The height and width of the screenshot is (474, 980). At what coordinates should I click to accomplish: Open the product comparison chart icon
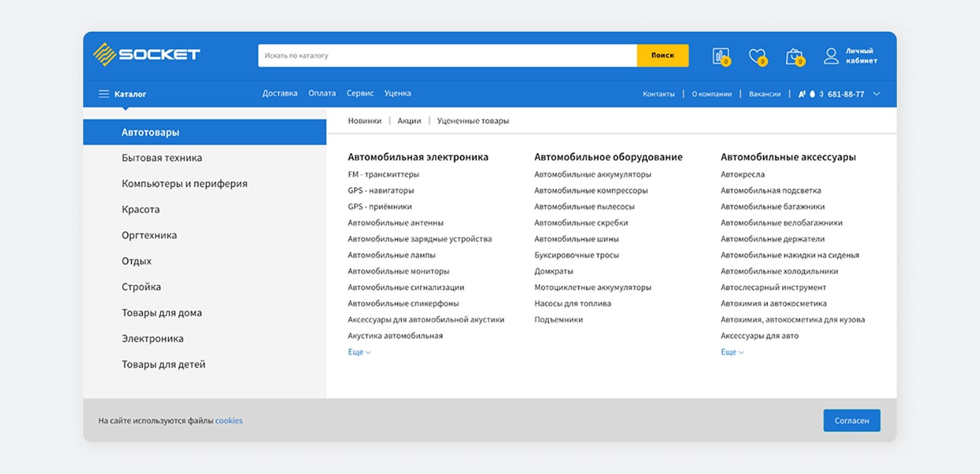click(x=721, y=56)
